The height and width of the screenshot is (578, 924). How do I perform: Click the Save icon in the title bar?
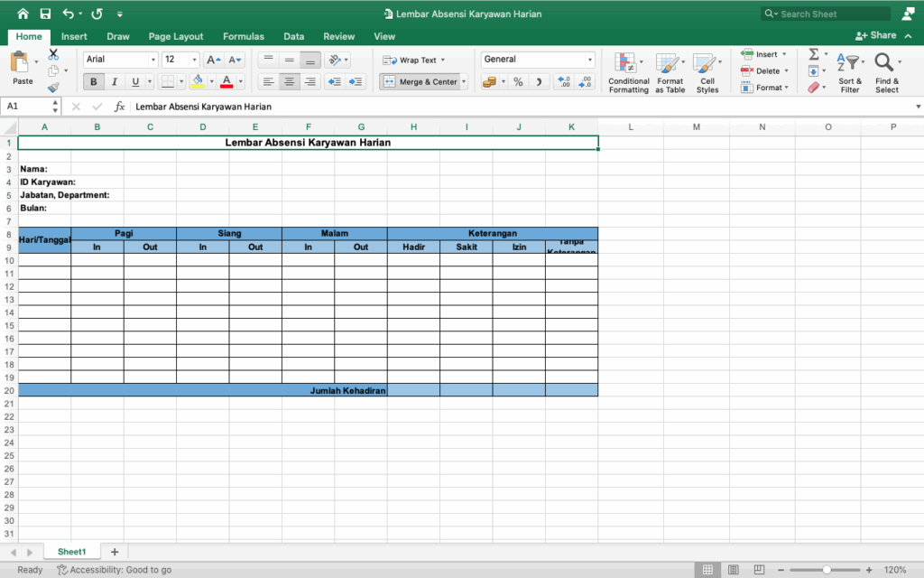(x=45, y=14)
